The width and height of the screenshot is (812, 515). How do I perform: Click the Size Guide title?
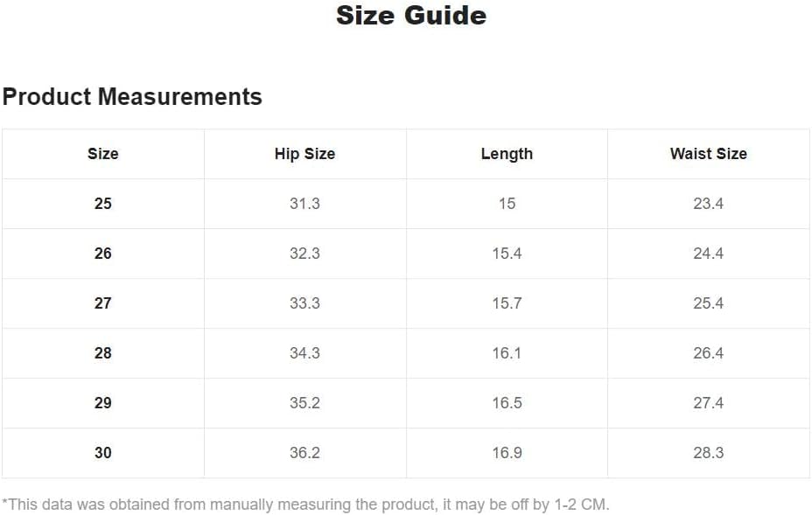411,15
